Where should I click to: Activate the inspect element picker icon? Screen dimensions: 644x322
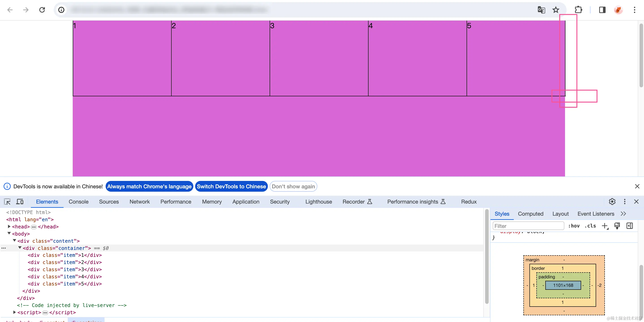7,202
